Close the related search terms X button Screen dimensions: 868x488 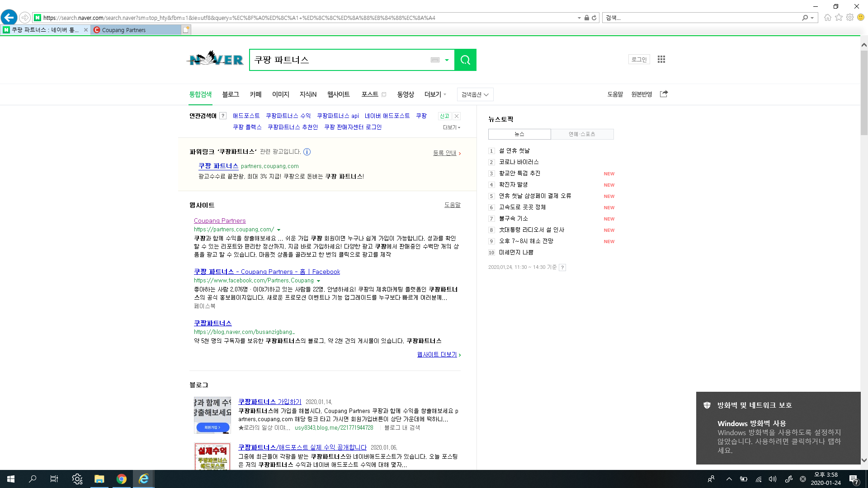click(x=457, y=116)
